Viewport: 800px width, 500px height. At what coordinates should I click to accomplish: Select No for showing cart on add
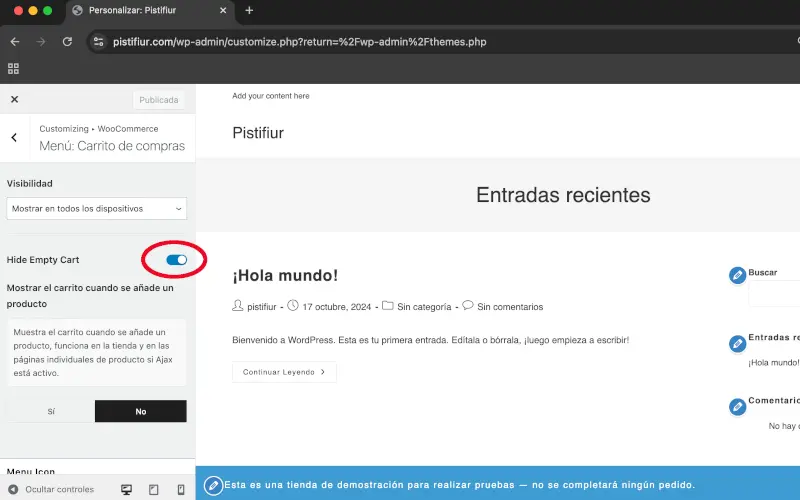click(141, 411)
